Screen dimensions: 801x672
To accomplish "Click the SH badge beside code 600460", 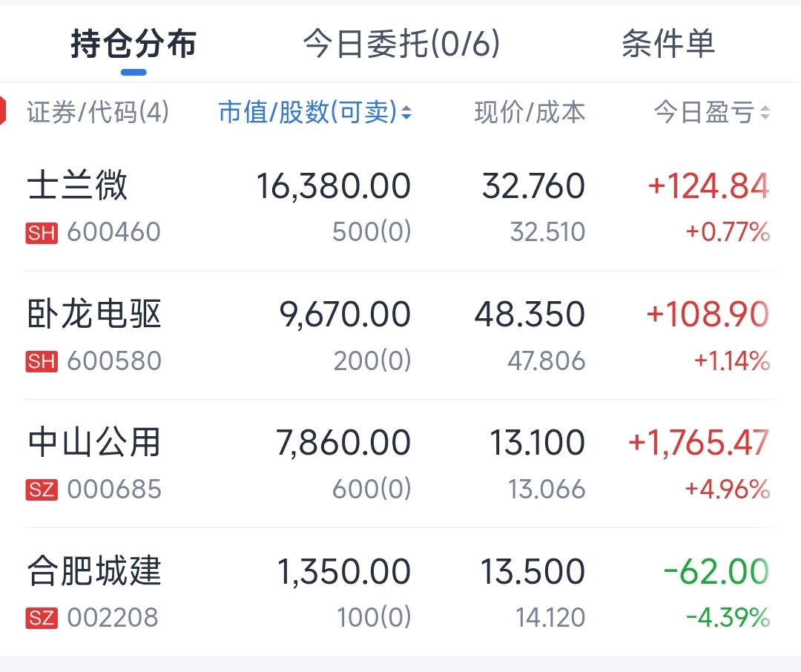I will [42, 233].
